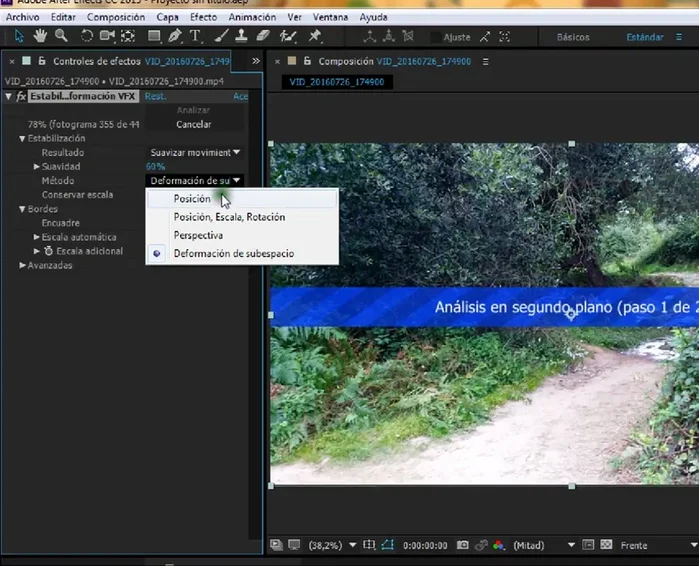
Task: Click the snapshot camera icon
Action: pos(462,546)
